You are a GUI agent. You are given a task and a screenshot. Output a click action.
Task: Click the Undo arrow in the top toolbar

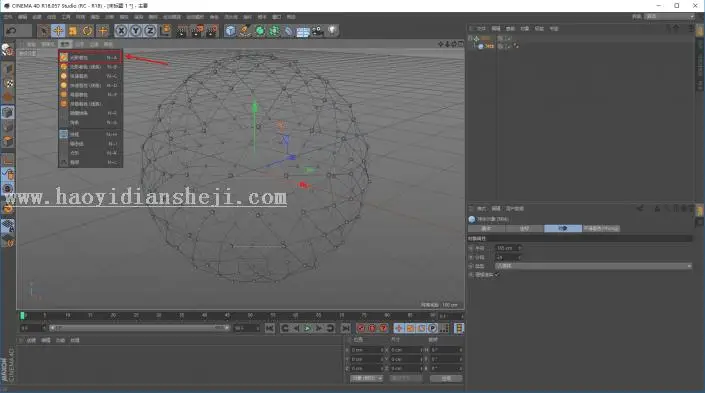12,31
